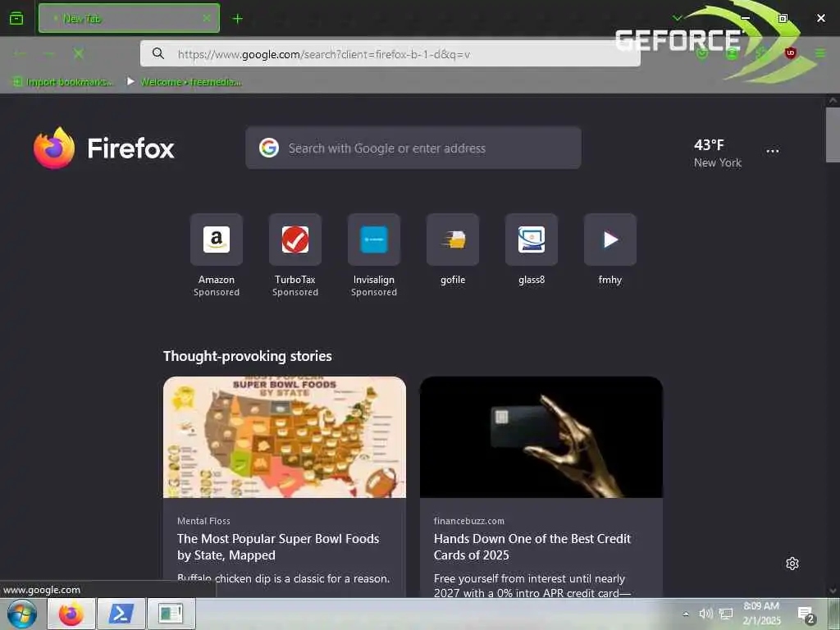The image size is (840, 630).
Task: Open The Most Popular Super Bowl Foods headline
Action: pos(279,546)
